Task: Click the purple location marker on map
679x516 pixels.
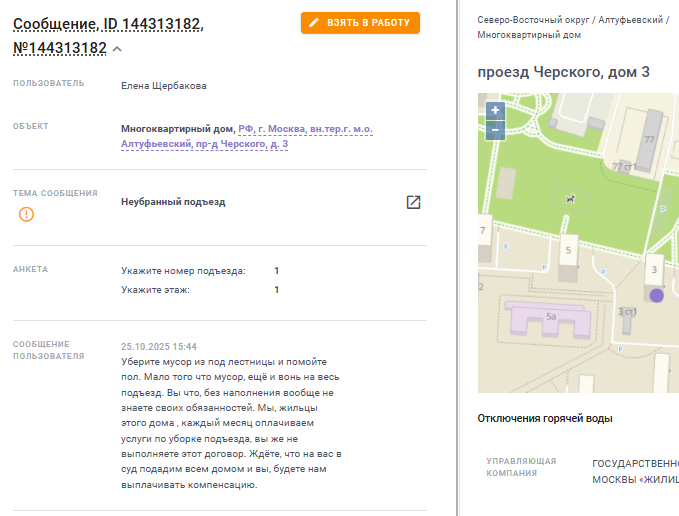Action: point(656,296)
